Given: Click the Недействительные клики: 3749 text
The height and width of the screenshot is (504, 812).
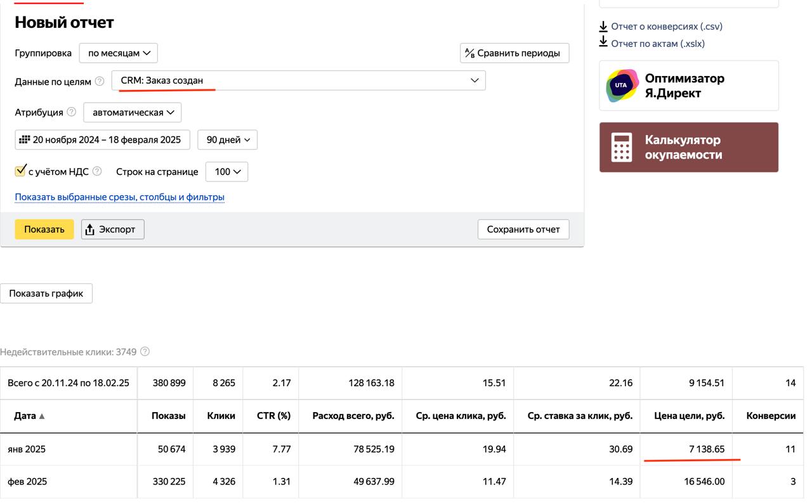Looking at the screenshot, I should pos(69,352).
